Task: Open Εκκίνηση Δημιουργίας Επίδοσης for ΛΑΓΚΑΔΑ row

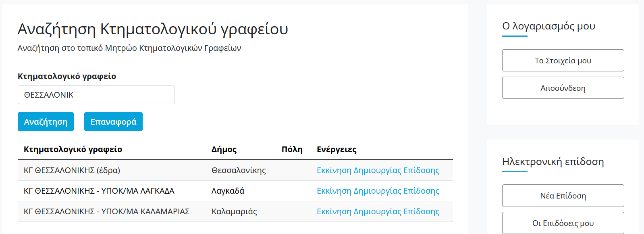Action: point(378,191)
